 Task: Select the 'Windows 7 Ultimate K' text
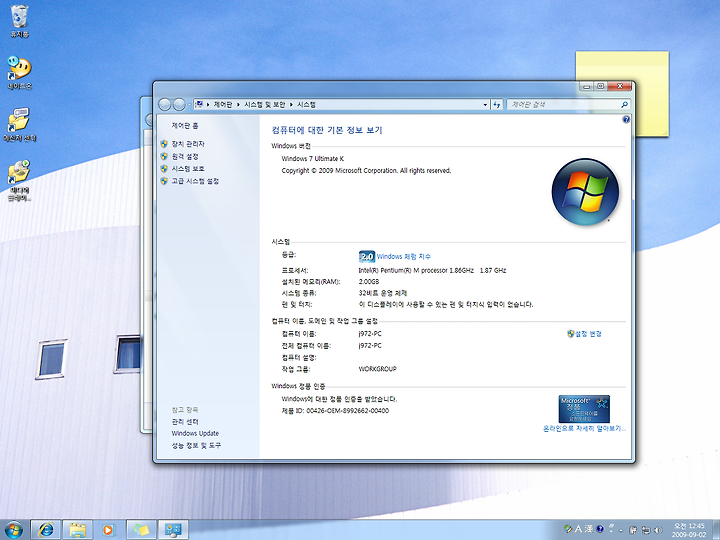pos(313,158)
